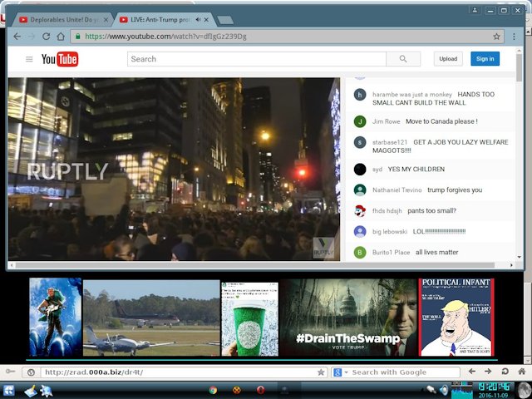Click the key icon left of zrad URL

click(x=10, y=372)
